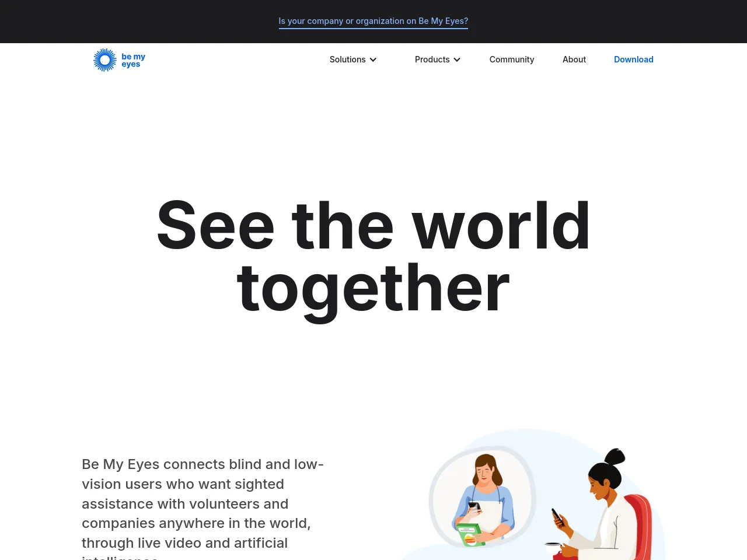Click the "be my eyes" logo wordmark
The width and height of the screenshot is (747, 560).
tap(133, 60)
